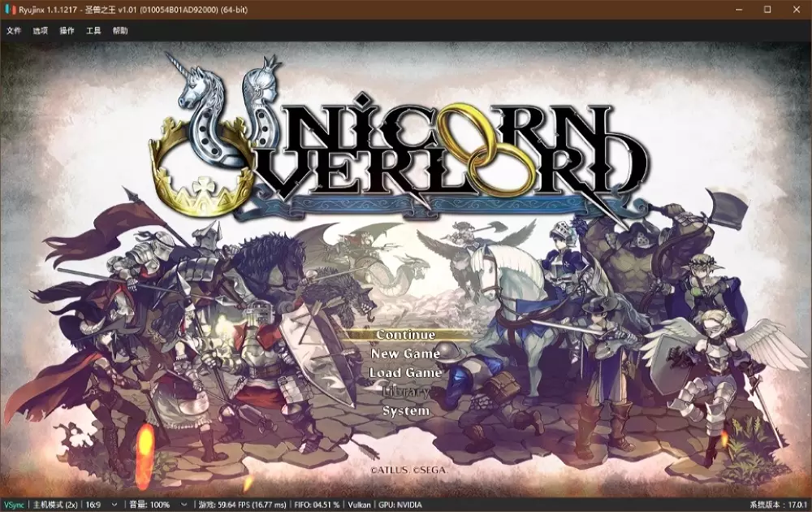Open the 文件 menu
The width and height of the screenshot is (812, 512).
[14, 31]
